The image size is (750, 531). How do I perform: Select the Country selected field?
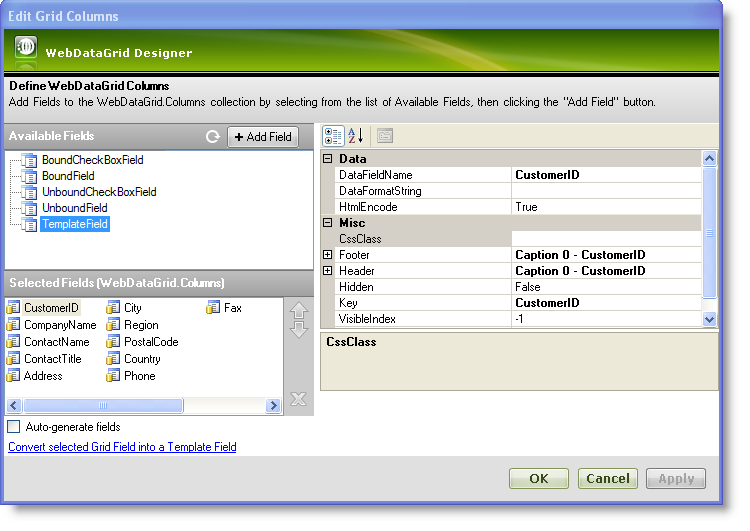142,359
